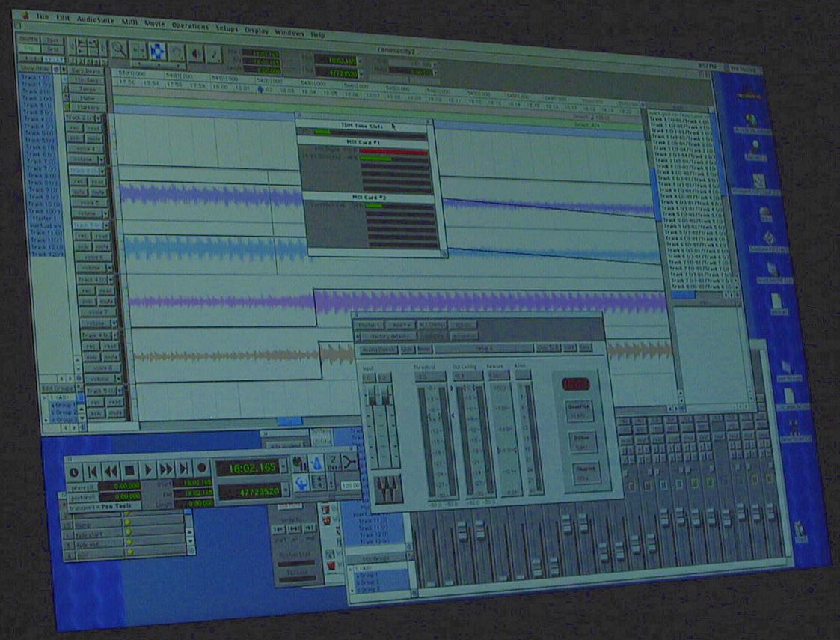Open the Operations menu
The width and height of the screenshot is (840, 640).
190,25
